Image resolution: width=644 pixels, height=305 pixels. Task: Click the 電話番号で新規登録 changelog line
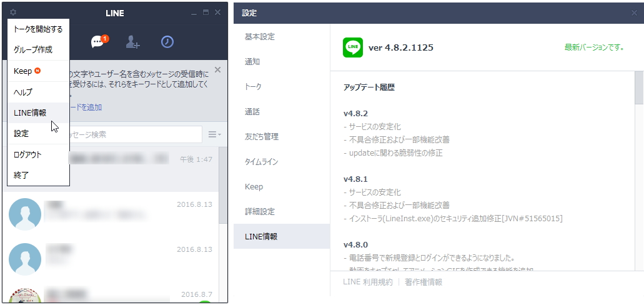[429, 258]
